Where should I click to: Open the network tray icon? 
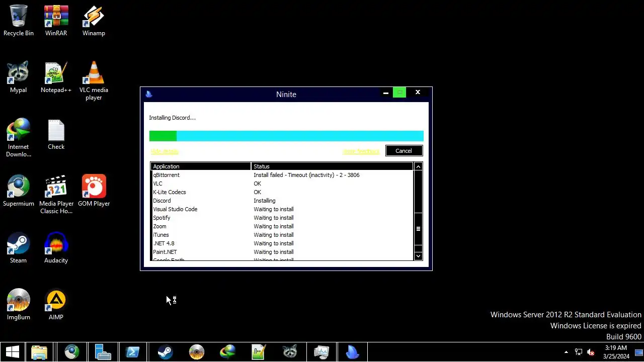point(579,352)
